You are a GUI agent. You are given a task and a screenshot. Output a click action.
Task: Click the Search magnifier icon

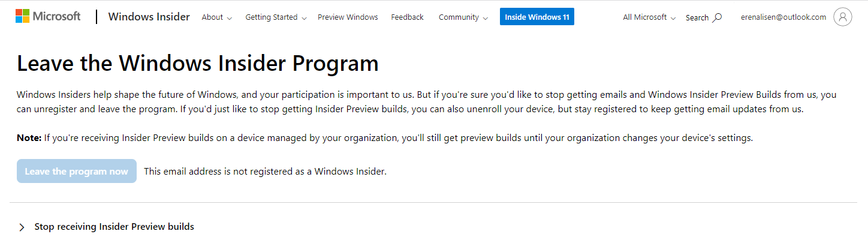point(717,17)
